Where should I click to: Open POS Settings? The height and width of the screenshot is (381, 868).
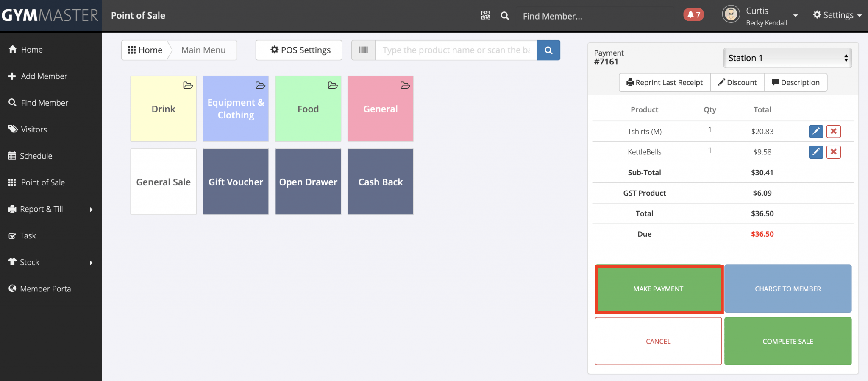coord(299,50)
